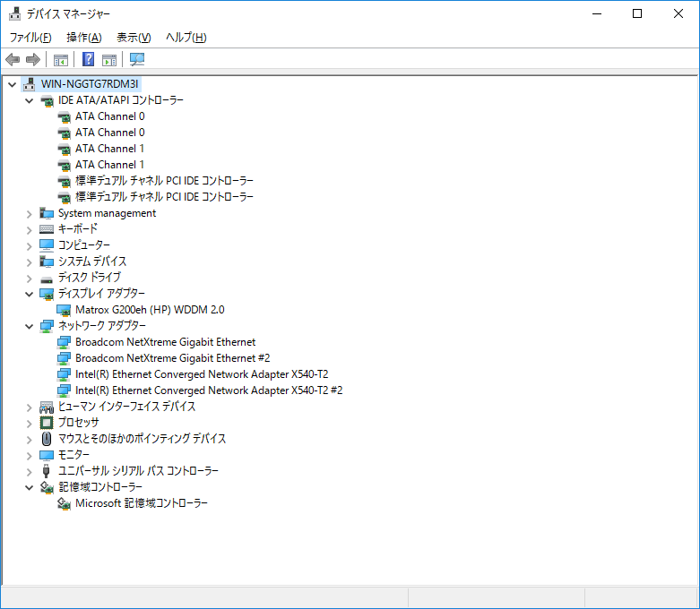Click the Microsoft 記憶域コントローラー device icon

(64, 503)
